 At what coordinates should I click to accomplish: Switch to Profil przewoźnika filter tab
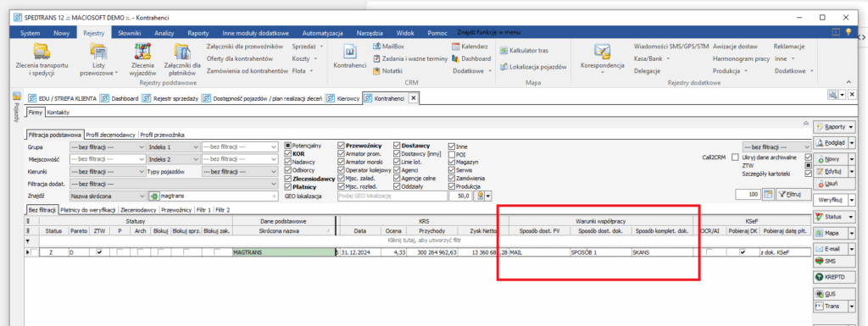(x=162, y=135)
